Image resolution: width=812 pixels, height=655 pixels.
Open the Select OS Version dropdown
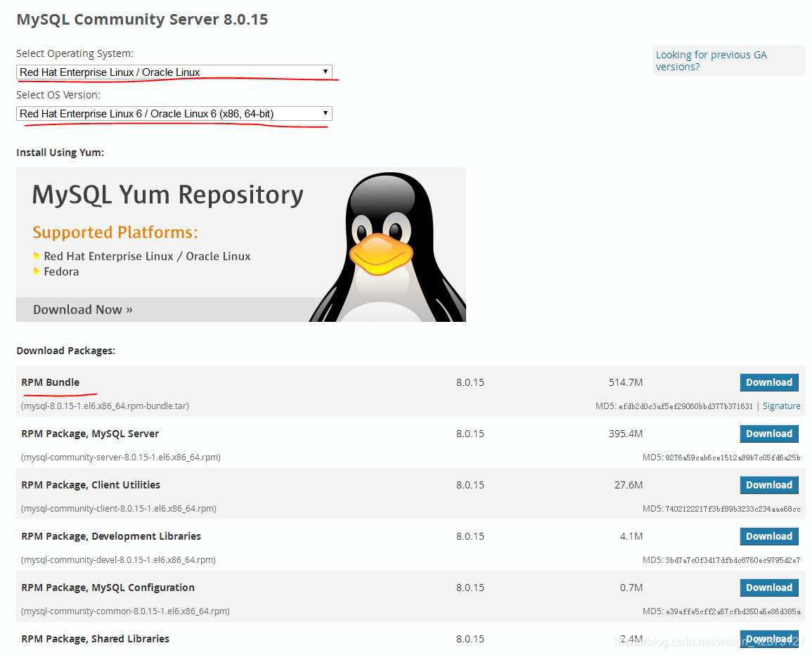tap(174, 113)
